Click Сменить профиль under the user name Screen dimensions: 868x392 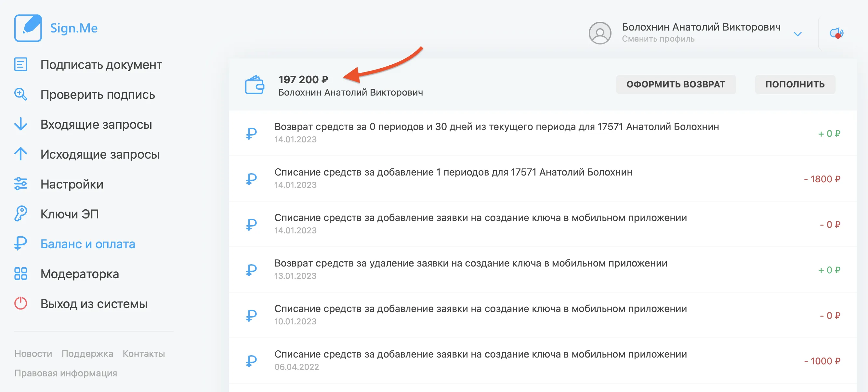point(658,39)
